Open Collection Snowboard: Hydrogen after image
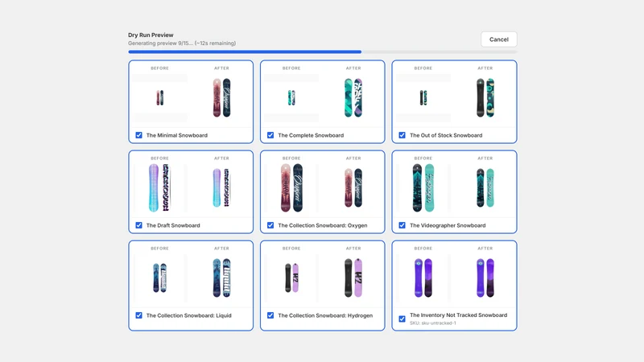The height and width of the screenshot is (362, 644). click(353, 278)
